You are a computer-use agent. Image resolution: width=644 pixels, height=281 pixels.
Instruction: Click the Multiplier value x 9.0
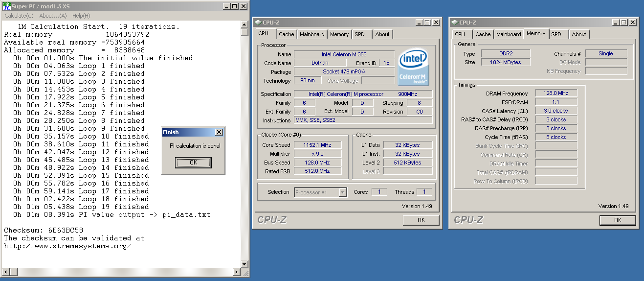point(317,154)
